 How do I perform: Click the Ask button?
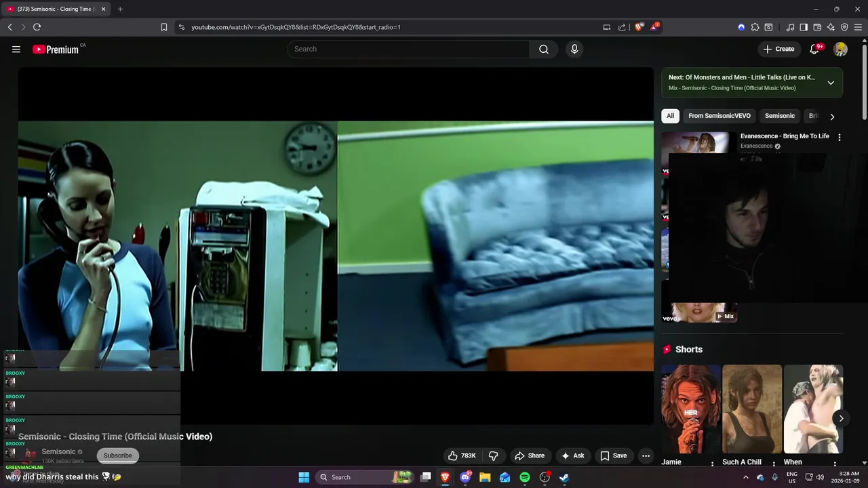(x=572, y=455)
